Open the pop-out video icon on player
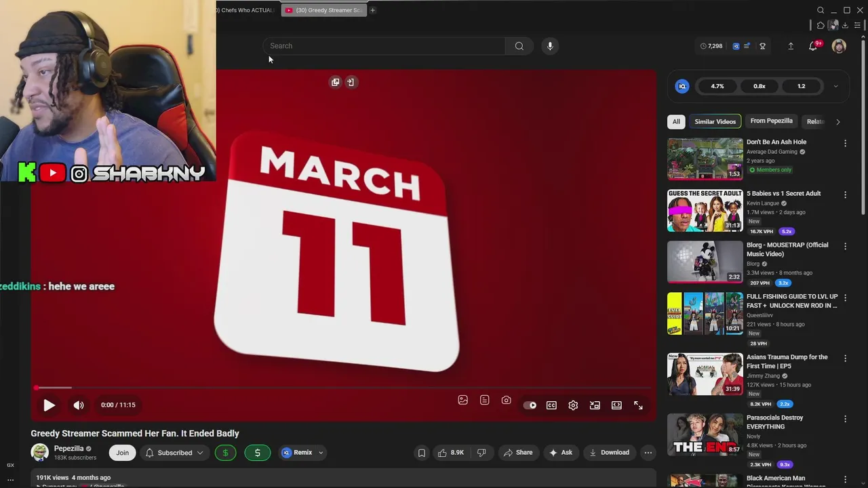Screen dimensions: 868x488 (335, 82)
